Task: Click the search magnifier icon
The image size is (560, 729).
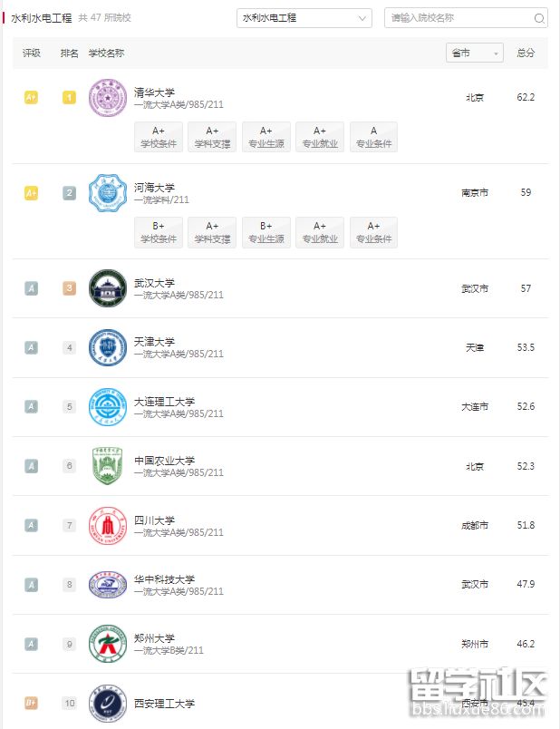Action: 540,18
